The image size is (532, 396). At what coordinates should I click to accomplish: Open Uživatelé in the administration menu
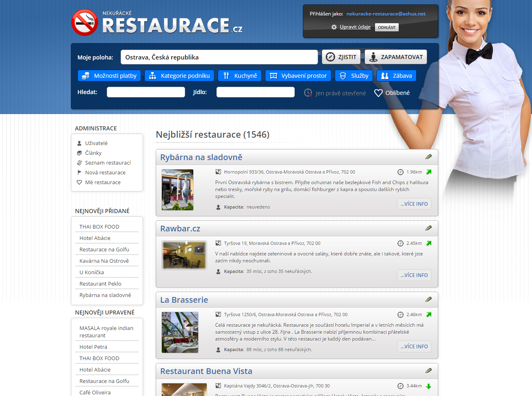pos(96,143)
